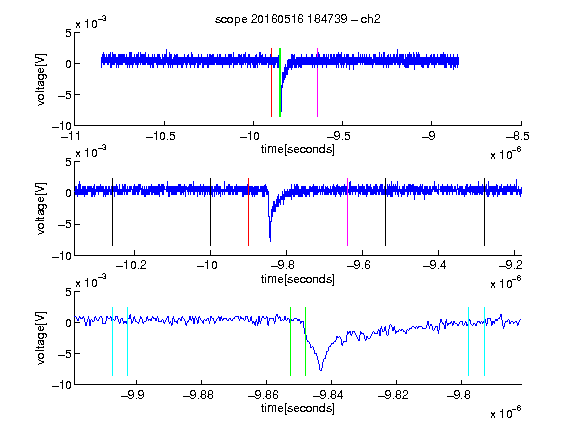Click the black vertical line at -10 in middle plot
The image size is (576, 432).
click(x=210, y=212)
